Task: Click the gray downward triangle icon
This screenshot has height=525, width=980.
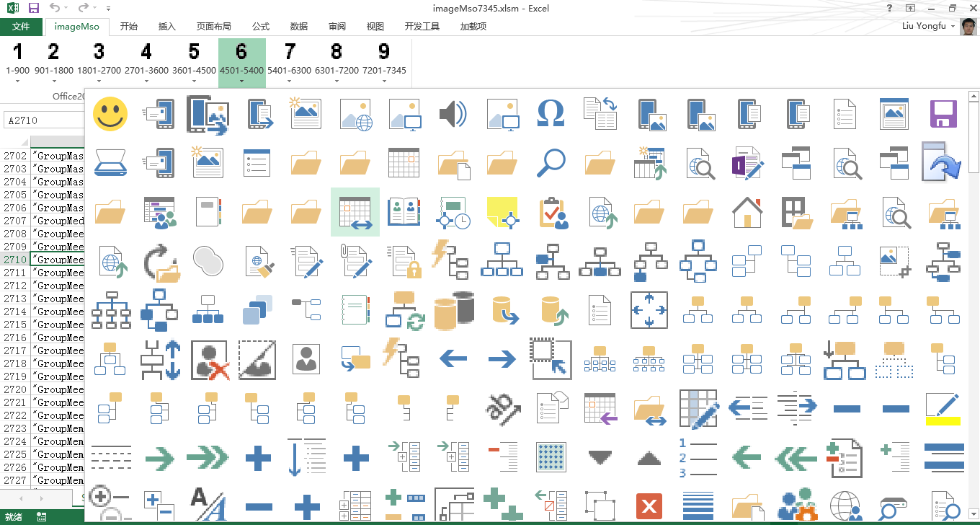Action: [600, 457]
